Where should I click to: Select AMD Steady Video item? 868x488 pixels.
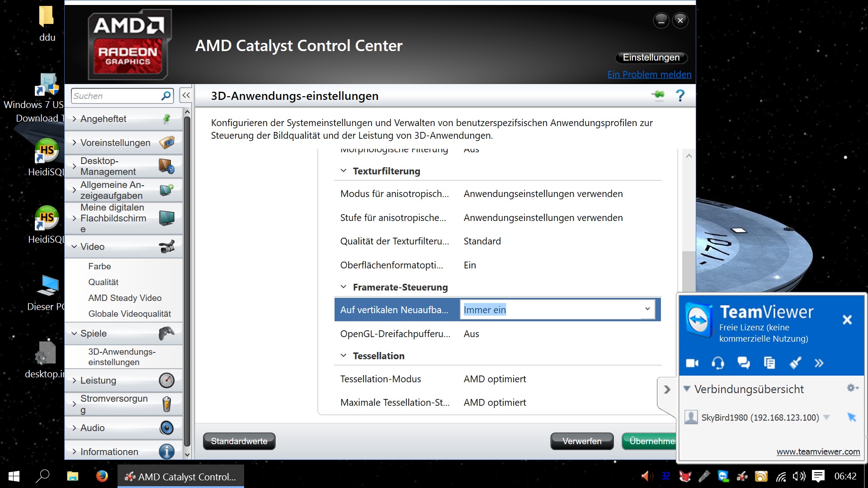125,298
